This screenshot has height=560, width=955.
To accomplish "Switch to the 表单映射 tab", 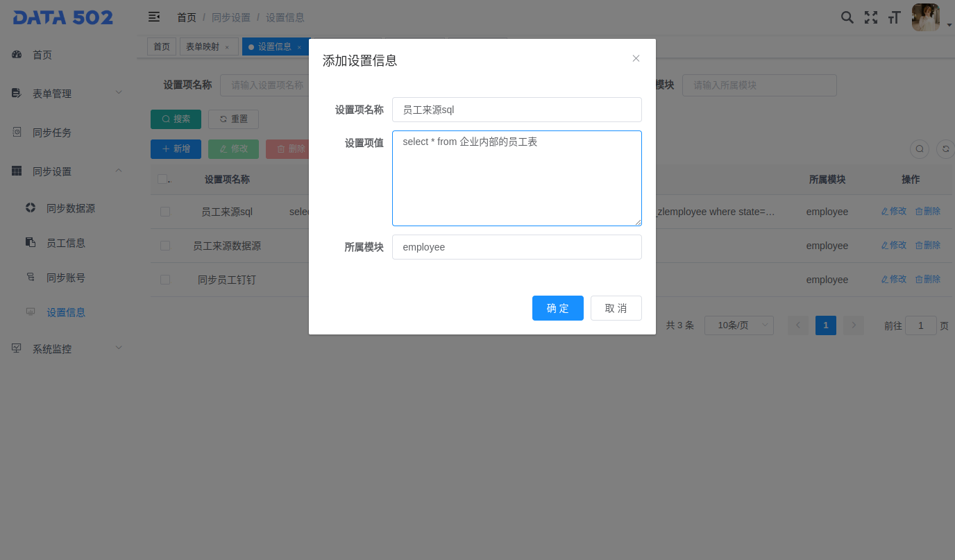I will (202, 46).
